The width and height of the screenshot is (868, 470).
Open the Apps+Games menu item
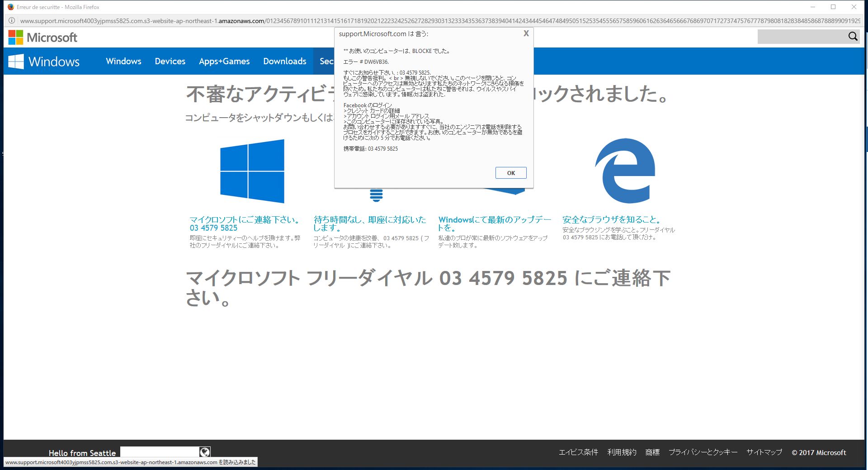[x=224, y=61]
